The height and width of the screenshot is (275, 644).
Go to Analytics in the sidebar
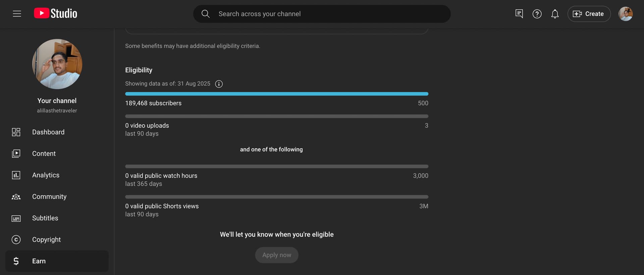(46, 175)
